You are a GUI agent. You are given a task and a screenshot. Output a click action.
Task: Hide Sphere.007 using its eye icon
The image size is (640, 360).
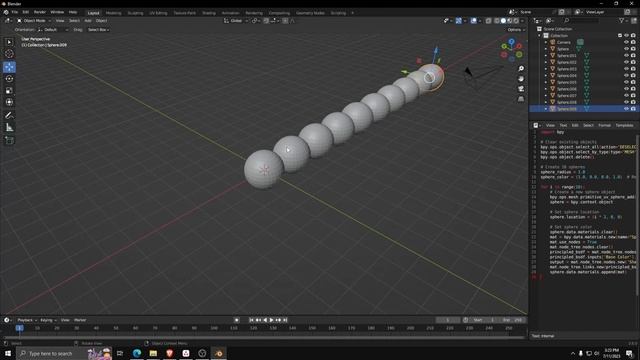pos(626,96)
